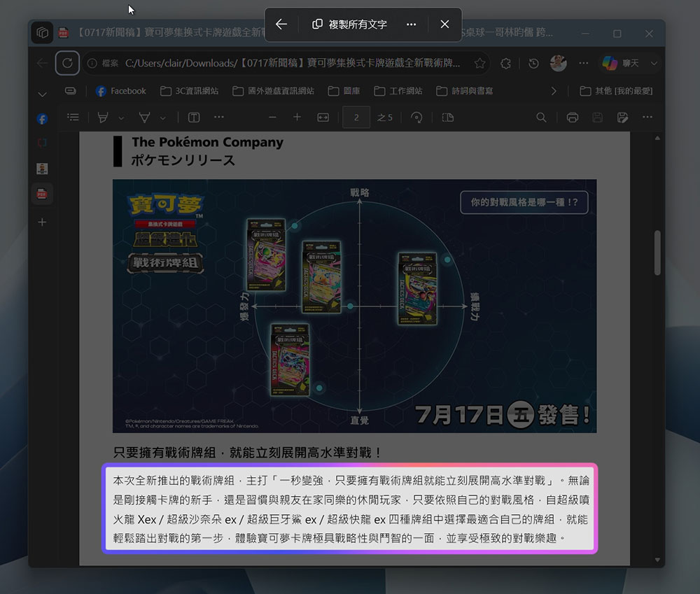Screen dimensions: 700x594
Task: Open the Copilot 聊天 chat button
Action: pyautogui.click(x=621, y=64)
